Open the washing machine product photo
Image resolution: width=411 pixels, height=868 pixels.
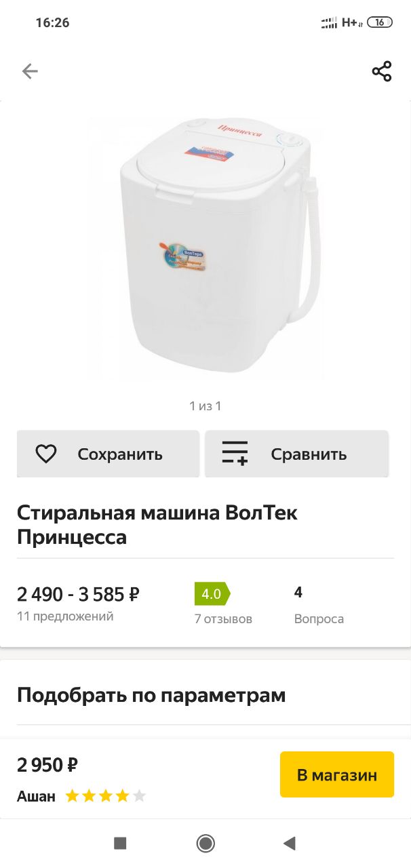coord(206,248)
